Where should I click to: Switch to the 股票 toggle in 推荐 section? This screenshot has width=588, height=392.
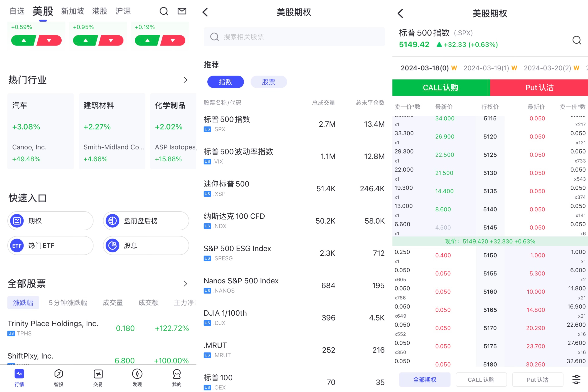point(269,82)
